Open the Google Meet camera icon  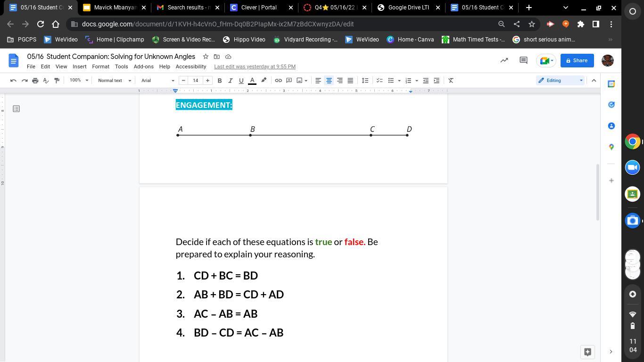click(546, 60)
